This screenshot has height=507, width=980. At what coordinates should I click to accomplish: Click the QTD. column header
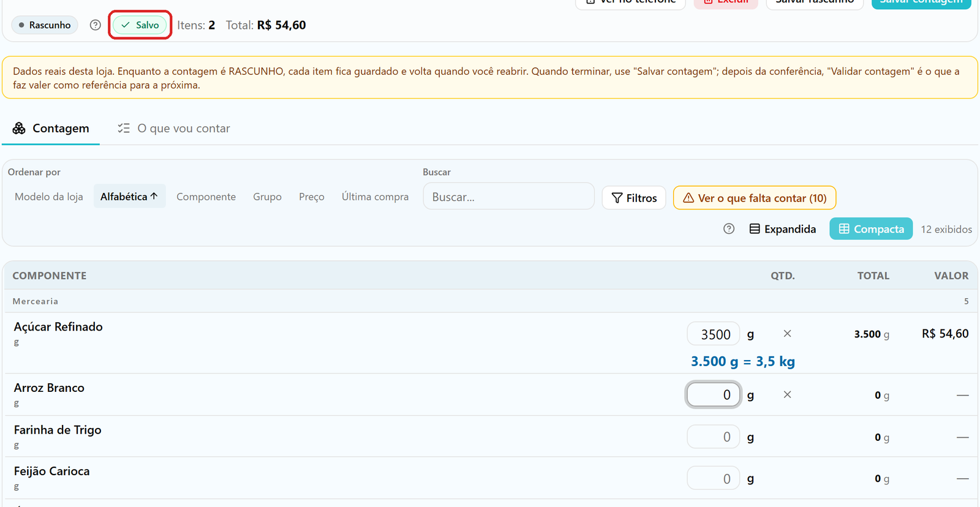[783, 276]
